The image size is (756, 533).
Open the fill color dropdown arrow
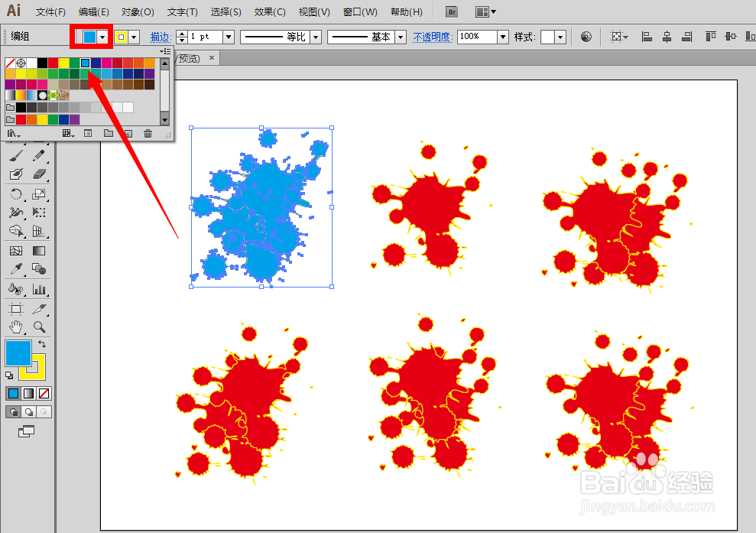102,37
